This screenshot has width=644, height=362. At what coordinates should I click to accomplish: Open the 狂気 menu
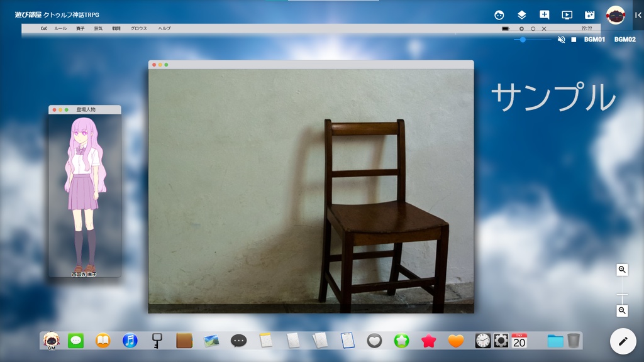(x=98, y=28)
